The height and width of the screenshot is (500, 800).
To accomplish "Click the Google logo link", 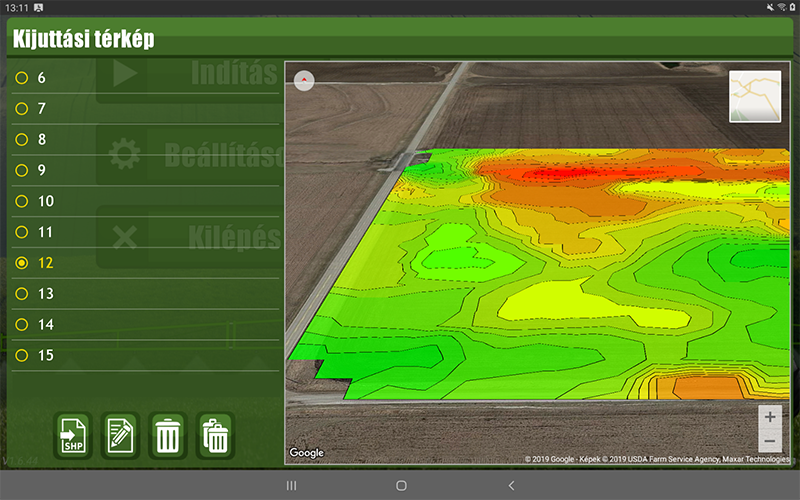I will (x=307, y=453).
